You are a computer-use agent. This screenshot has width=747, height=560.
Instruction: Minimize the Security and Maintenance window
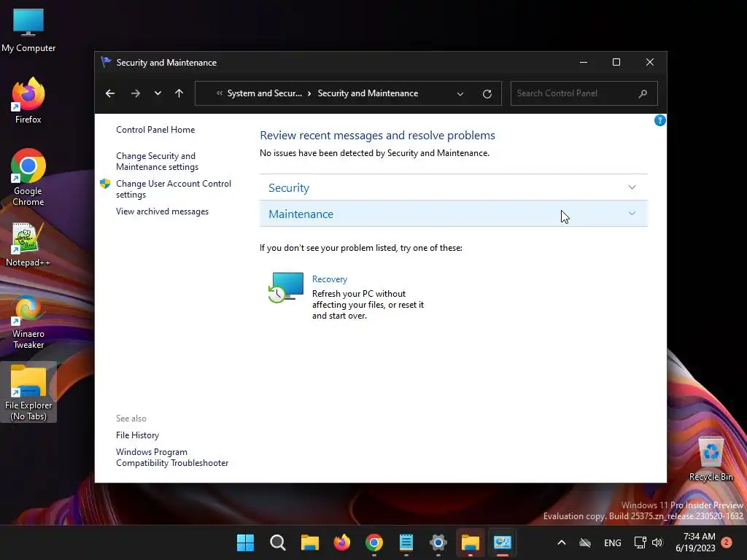pos(584,63)
